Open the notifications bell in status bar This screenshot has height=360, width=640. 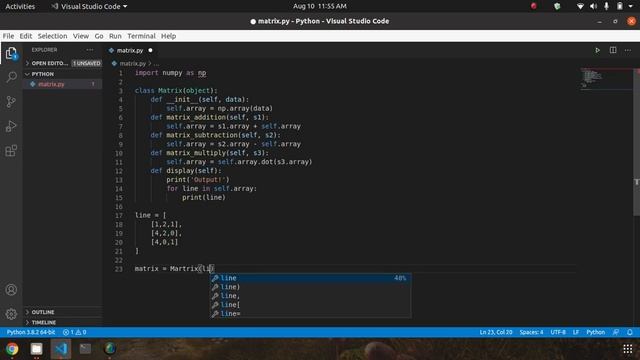[x=630, y=332]
